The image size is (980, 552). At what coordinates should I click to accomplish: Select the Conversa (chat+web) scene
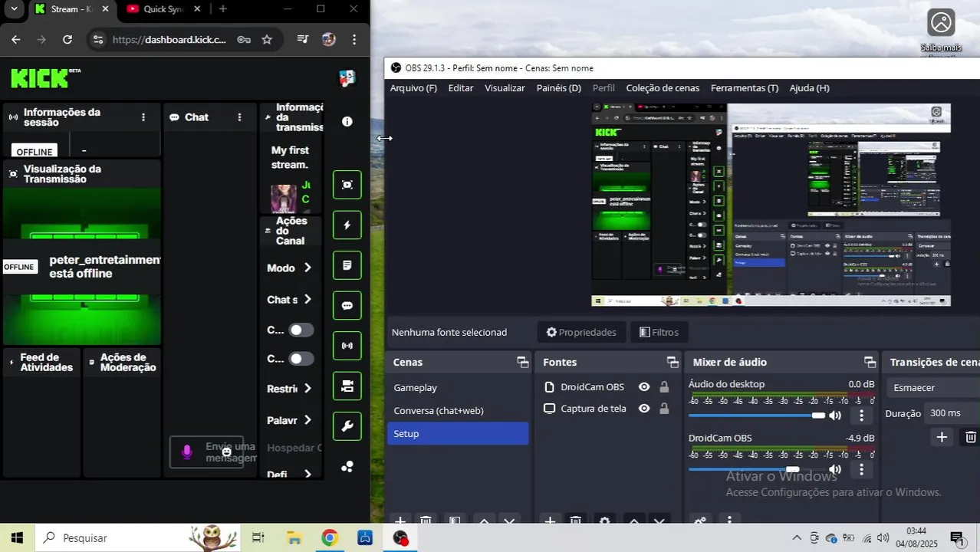click(x=458, y=411)
